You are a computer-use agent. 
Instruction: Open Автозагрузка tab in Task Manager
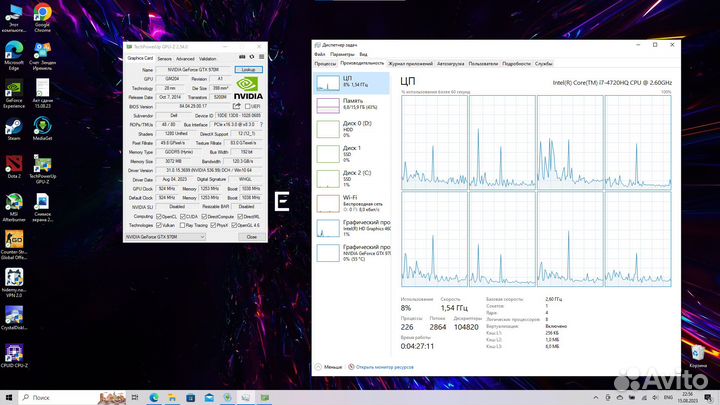click(x=450, y=64)
